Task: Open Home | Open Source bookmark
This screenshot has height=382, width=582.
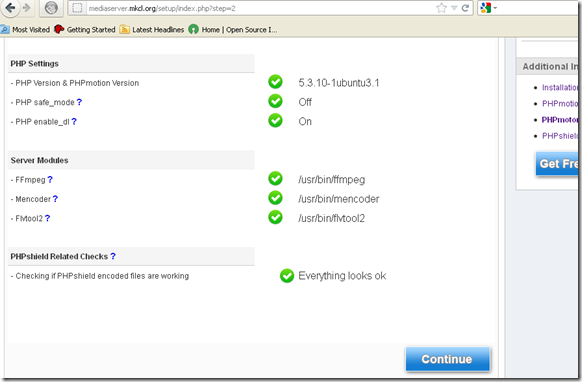Action: (x=233, y=30)
